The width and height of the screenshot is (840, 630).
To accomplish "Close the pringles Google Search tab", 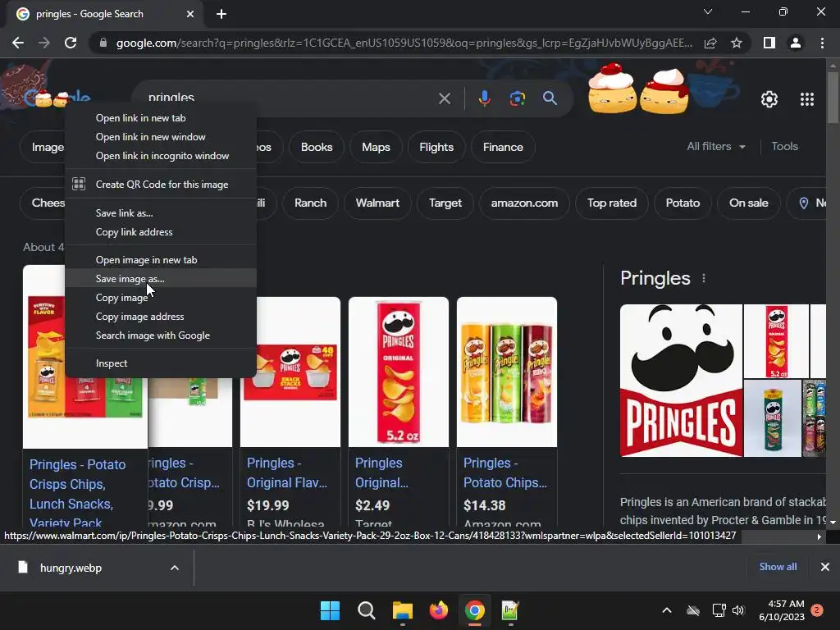I will (x=190, y=14).
